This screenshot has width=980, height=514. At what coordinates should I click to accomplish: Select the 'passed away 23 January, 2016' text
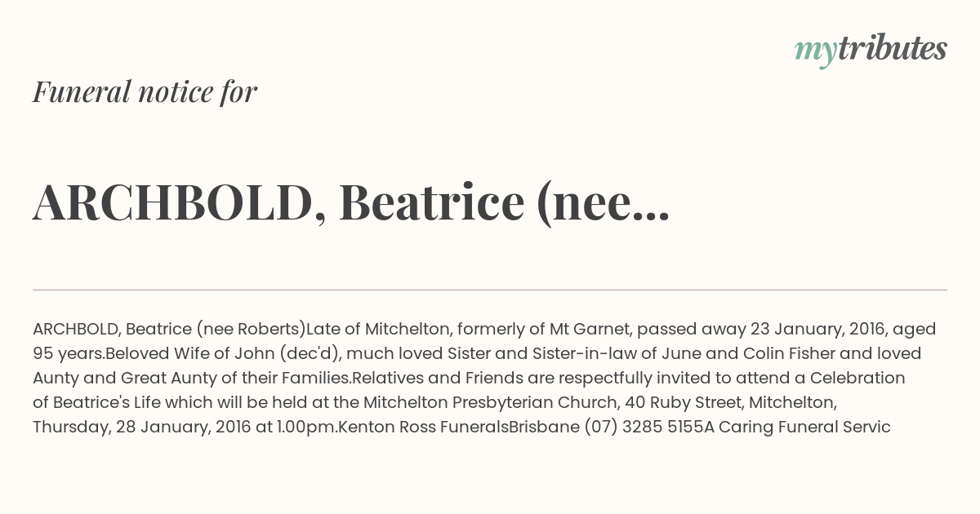coord(761,330)
